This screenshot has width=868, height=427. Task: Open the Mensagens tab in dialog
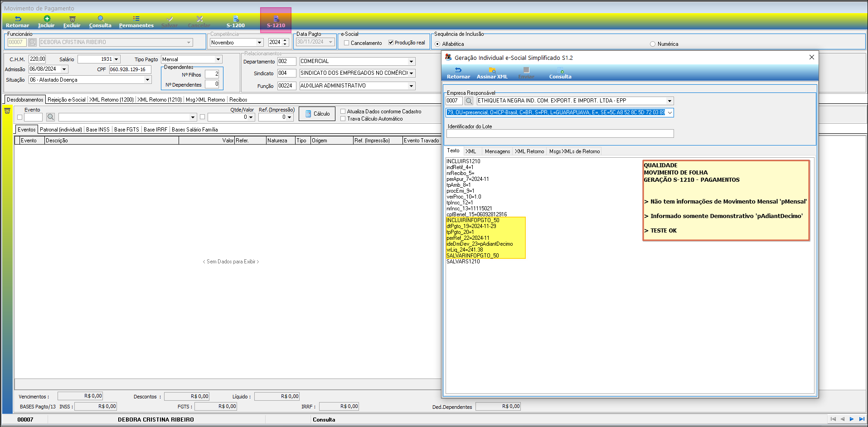click(x=497, y=151)
